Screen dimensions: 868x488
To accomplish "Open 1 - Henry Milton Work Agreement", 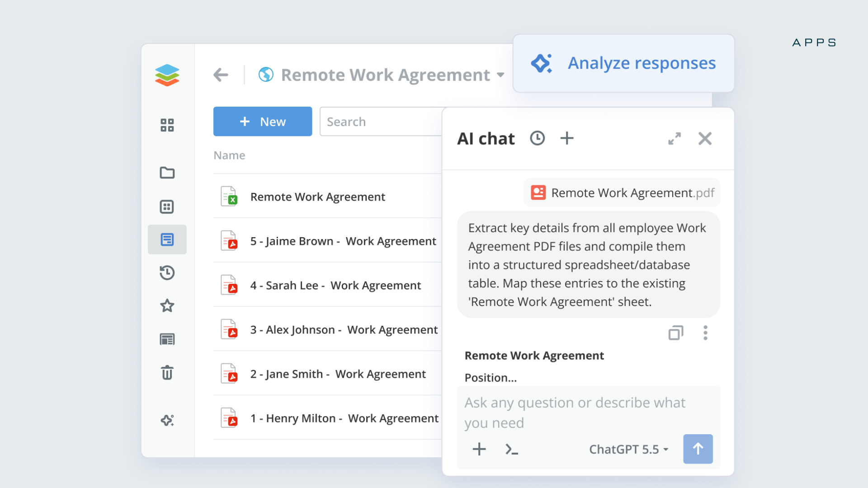I will point(327,418).
